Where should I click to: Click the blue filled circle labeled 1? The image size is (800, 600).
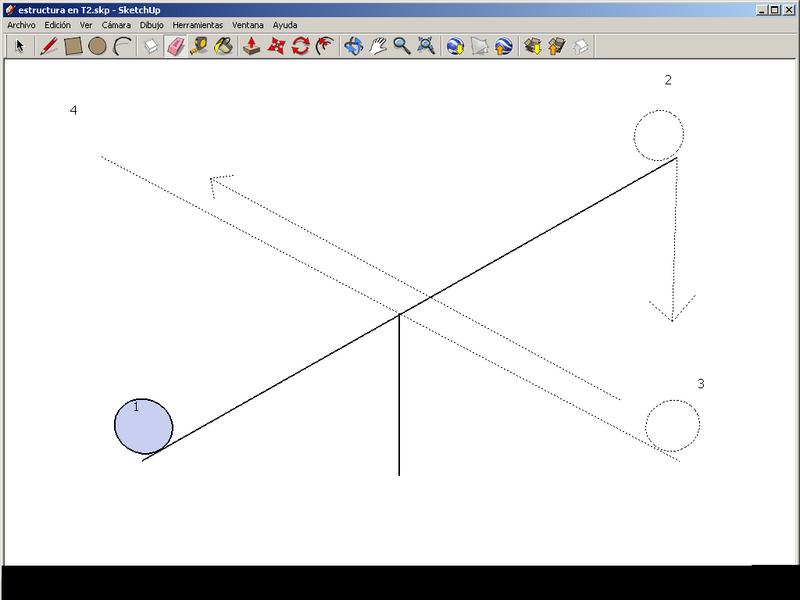[144, 425]
